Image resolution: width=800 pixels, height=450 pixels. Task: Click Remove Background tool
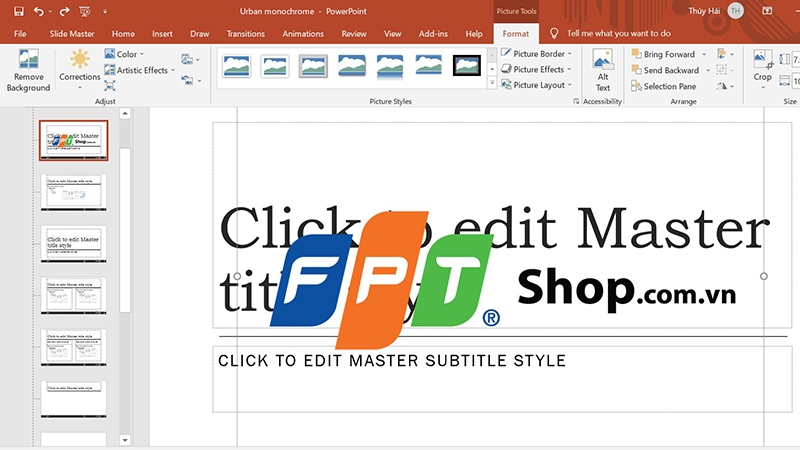point(29,70)
